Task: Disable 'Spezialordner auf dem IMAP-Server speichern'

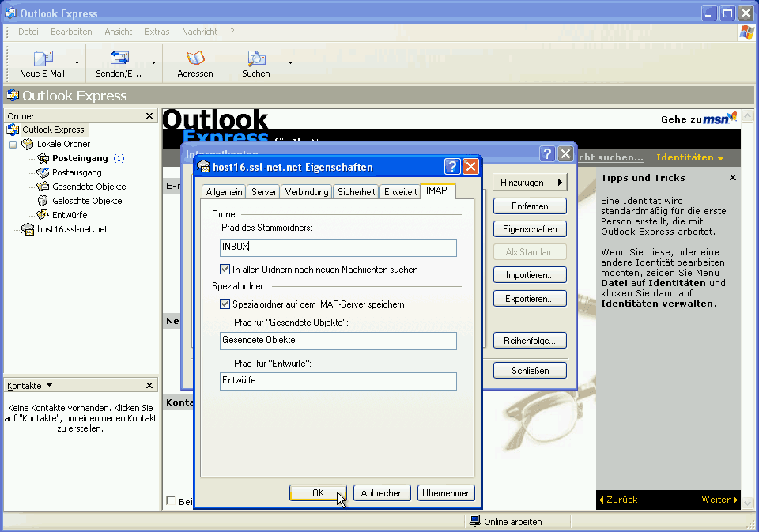Action: click(x=225, y=304)
